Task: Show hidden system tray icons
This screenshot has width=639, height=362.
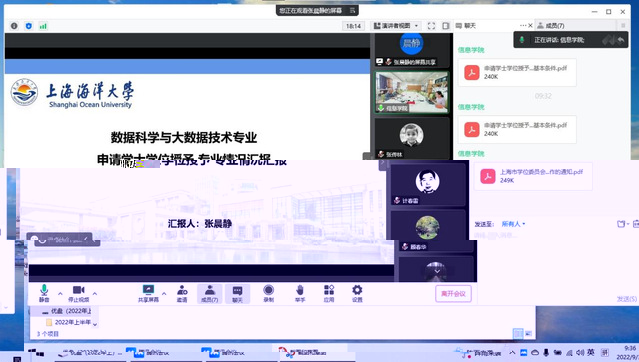Action: click(x=512, y=353)
